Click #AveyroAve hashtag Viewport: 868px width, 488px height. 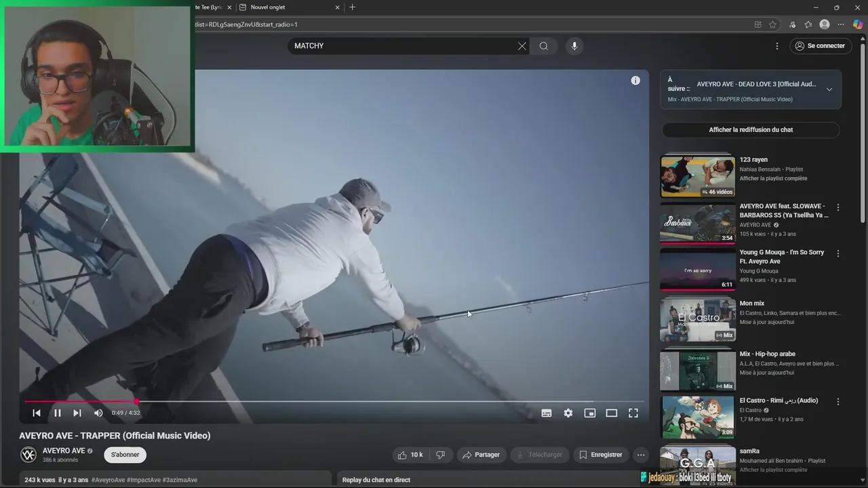tap(108, 480)
